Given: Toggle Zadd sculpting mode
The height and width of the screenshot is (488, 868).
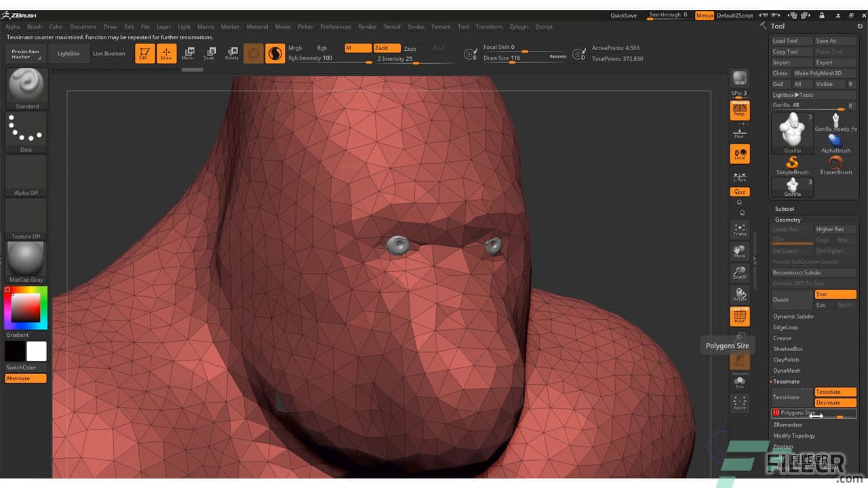Looking at the screenshot, I should click(387, 48).
